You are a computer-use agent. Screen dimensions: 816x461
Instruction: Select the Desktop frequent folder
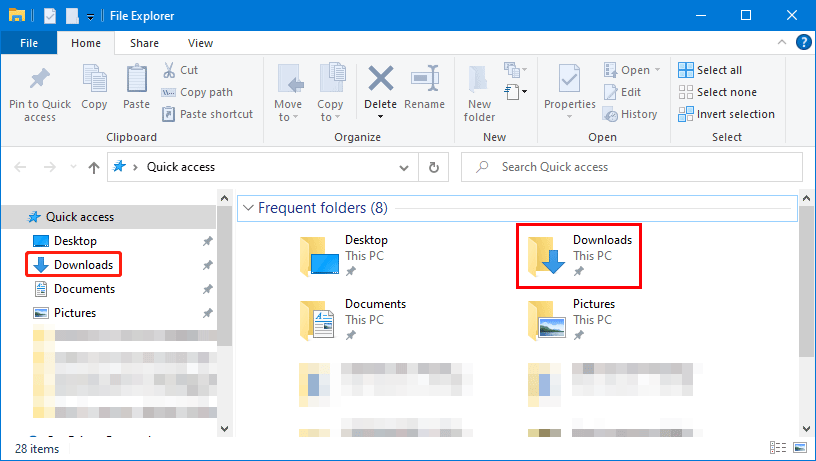click(345, 255)
